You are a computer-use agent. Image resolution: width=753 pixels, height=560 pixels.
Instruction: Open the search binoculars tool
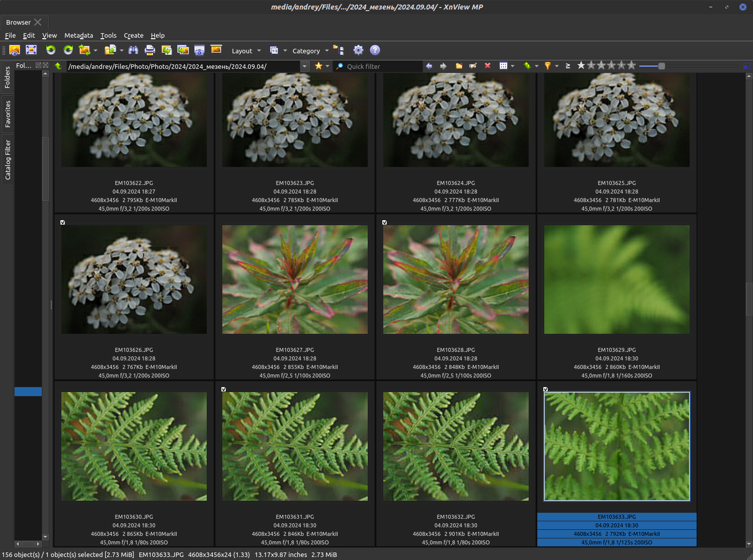[133, 50]
